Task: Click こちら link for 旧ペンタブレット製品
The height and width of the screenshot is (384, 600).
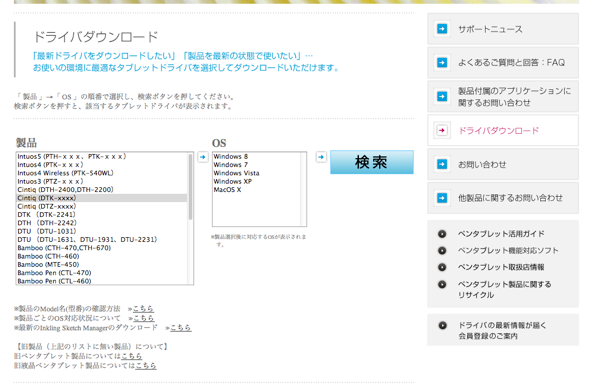Action: click(131, 356)
